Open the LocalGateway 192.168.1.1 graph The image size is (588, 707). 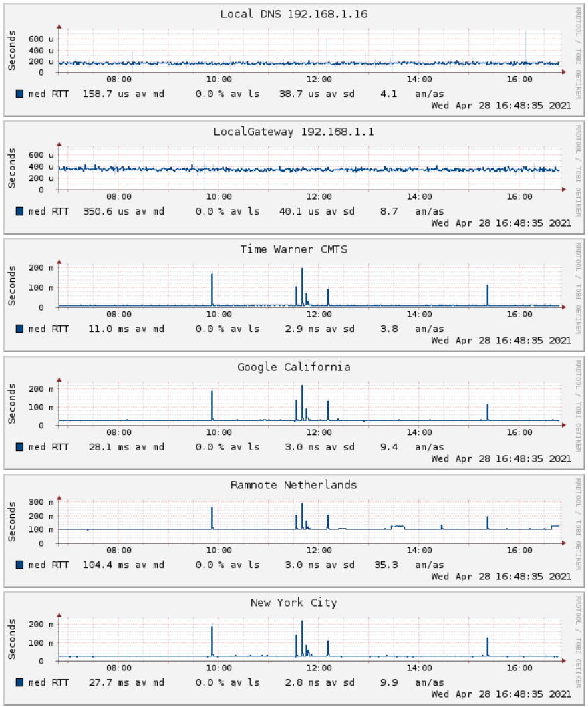pos(294,175)
